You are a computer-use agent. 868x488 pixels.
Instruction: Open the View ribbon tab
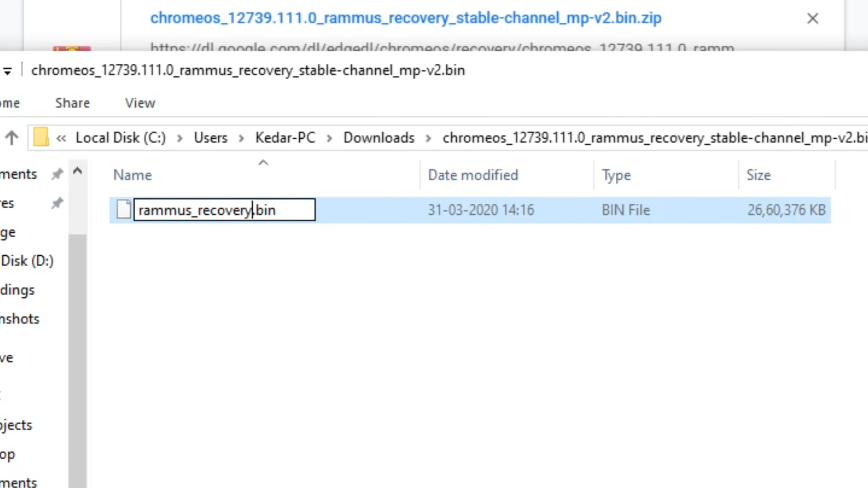[x=140, y=103]
